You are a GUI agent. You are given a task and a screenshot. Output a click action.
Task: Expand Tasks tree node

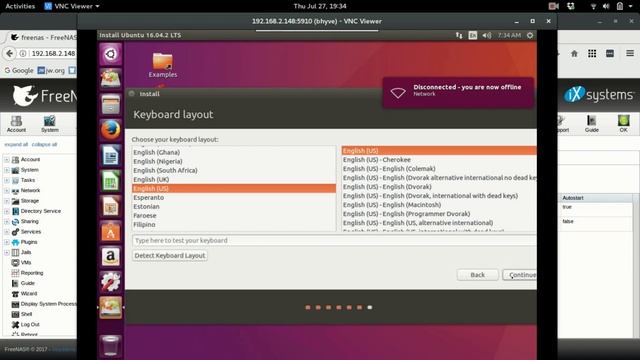tap(7, 180)
